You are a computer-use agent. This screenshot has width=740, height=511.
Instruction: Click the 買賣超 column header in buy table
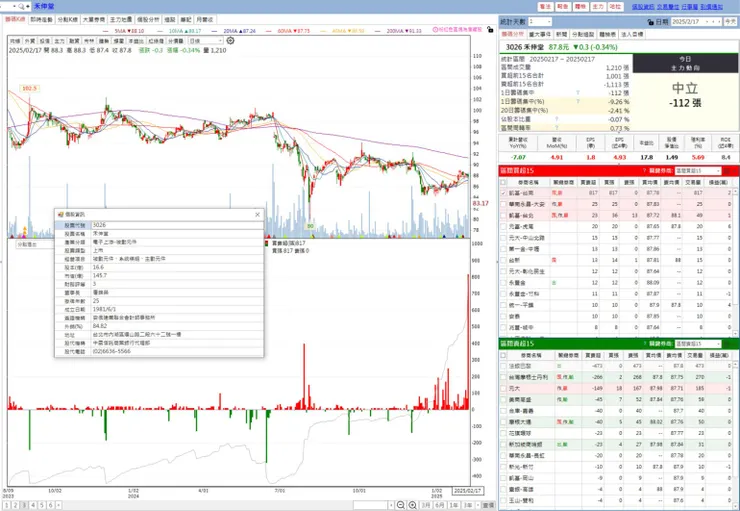[x=588, y=182]
